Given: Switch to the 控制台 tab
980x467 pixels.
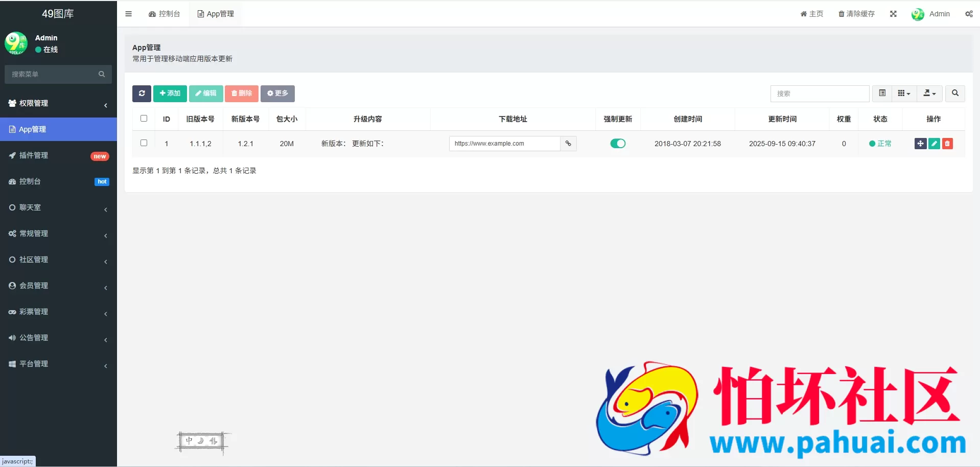Looking at the screenshot, I should (165, 14).
